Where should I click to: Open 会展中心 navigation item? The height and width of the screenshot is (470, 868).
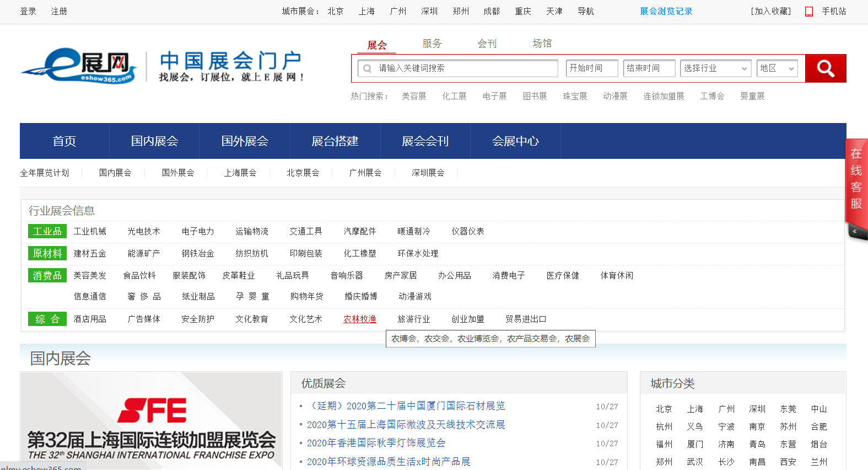pyautogui.click(x=515, y=141)
